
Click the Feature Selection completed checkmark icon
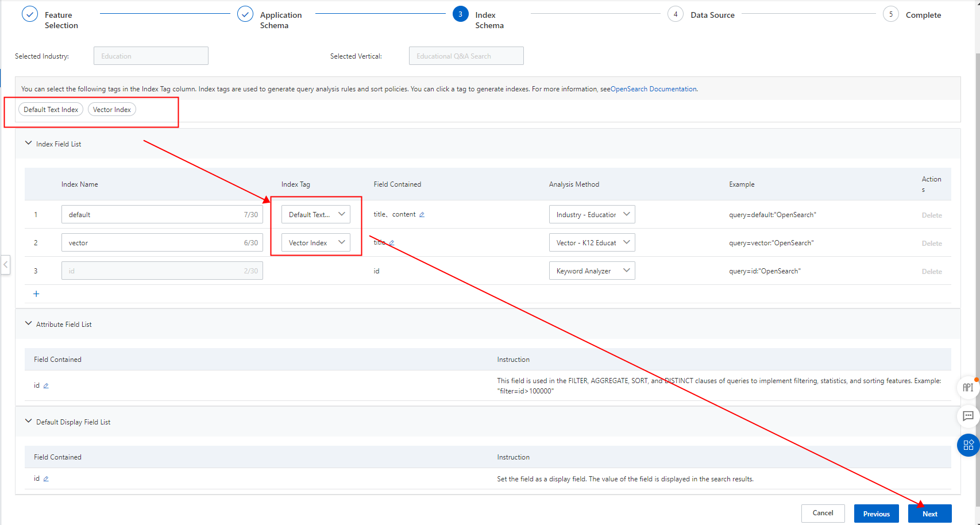30,14
